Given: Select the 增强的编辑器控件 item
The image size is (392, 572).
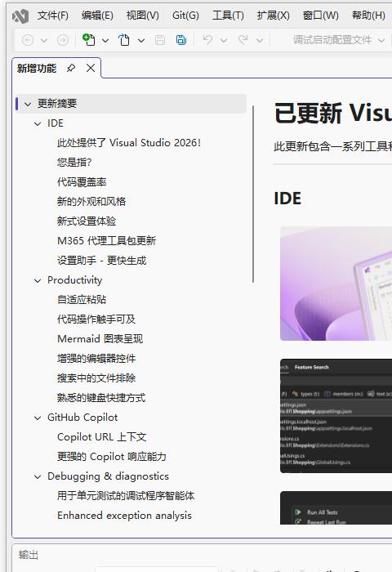Looking at the screenshot, I should (x=96, y=359).
